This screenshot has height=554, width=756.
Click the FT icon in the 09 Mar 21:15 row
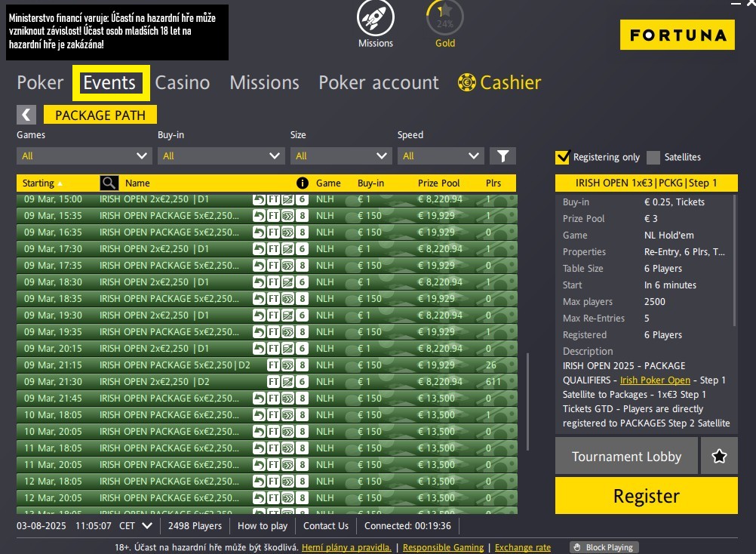[273, 365]
